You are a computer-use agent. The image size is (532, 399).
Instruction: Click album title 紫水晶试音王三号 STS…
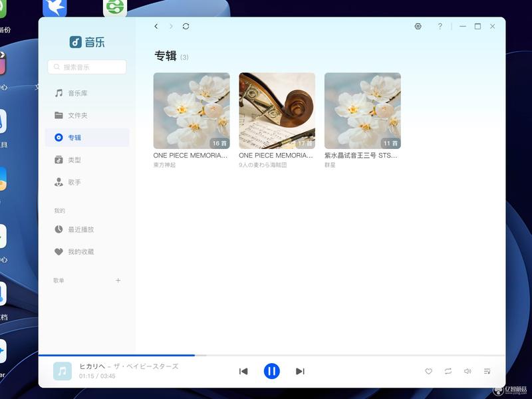(x=360, y=156)
